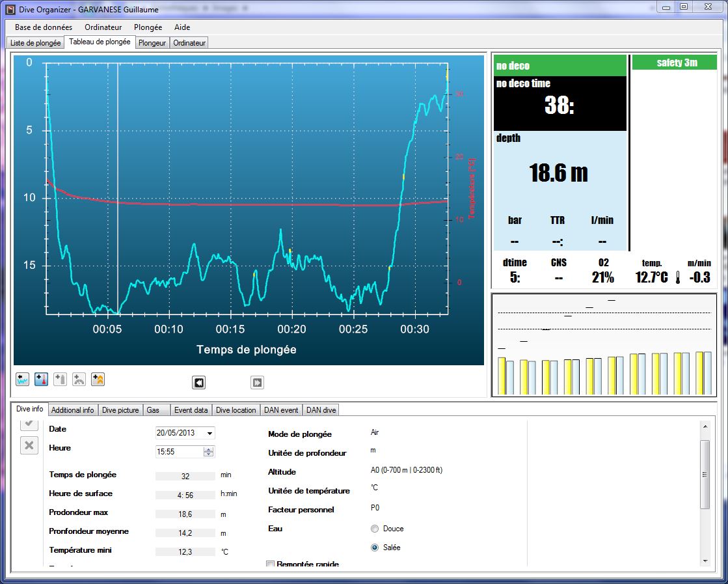Screen dimensions: 728x584
Task: Expand the Date dropdown calendar arrow
Action: 210,433
